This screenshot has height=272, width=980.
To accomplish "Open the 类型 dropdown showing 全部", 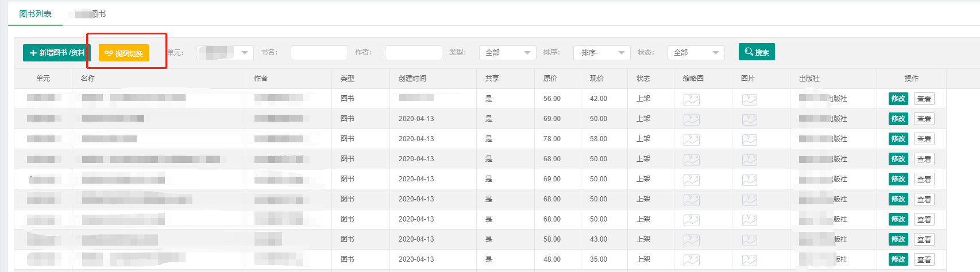I will click(507, 53).
